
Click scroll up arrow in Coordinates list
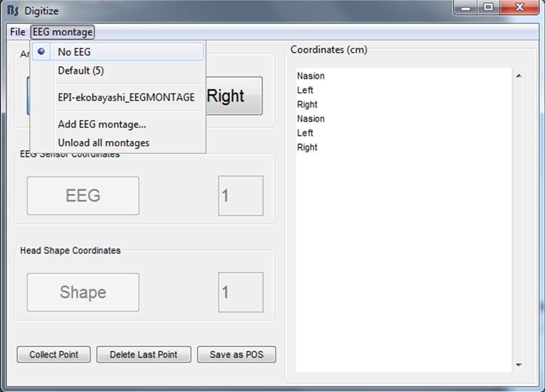(x=519, y=76)
